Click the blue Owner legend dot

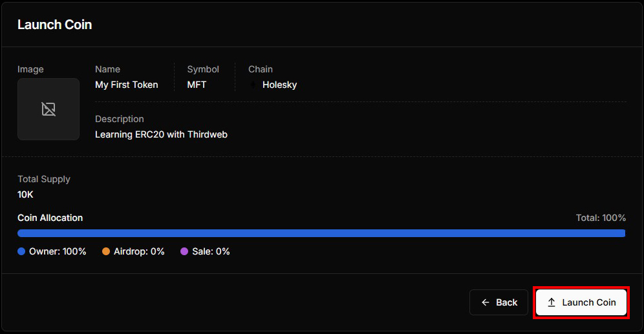[21, 251]
